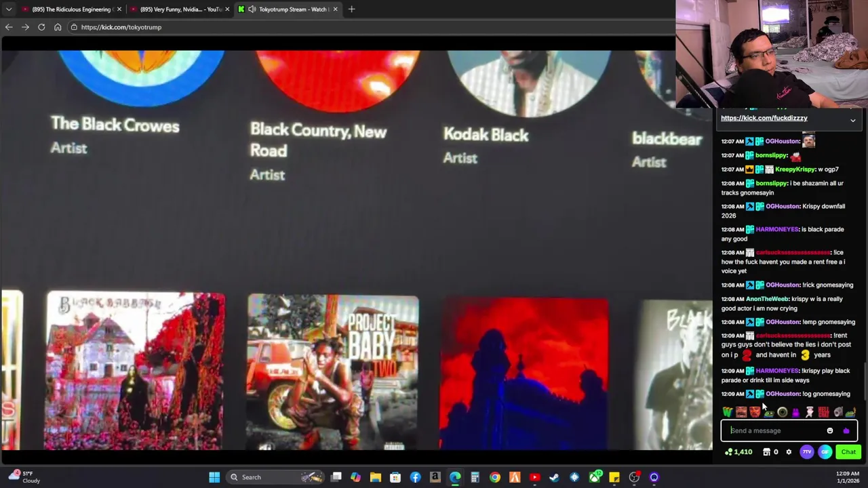868x488 pixels.
Task: Open Steam from the taskbar
Action: [x=554, y=477]
